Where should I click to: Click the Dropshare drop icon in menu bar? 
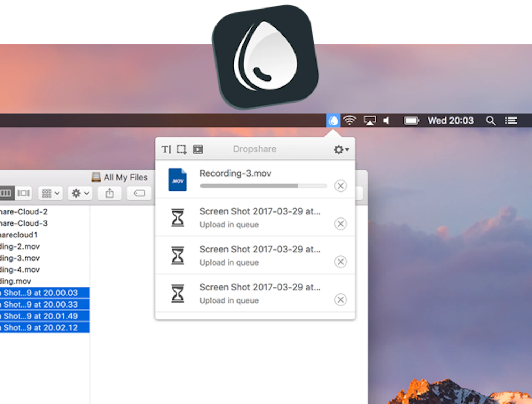pos(333,121)
